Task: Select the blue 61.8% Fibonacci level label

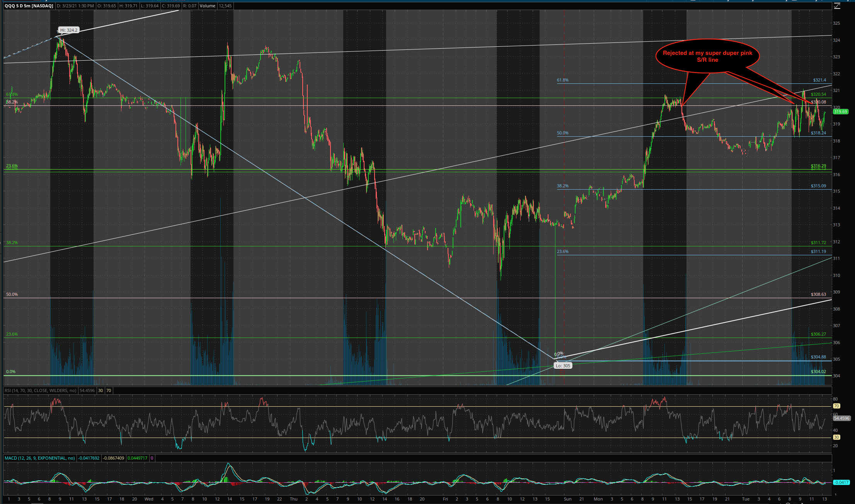Action: [x=562, y=80]
